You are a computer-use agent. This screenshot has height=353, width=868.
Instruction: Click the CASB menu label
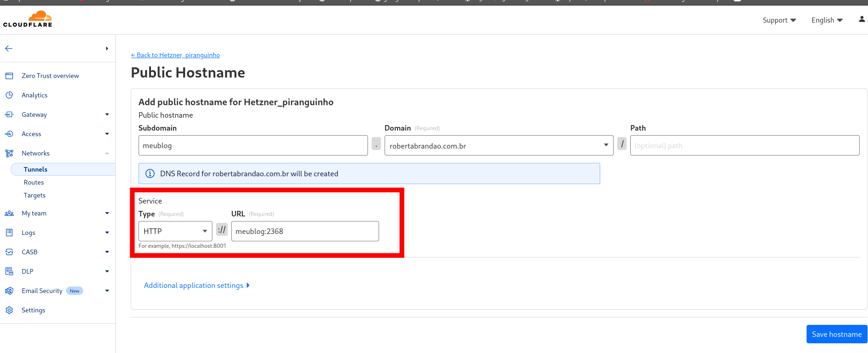30,252
